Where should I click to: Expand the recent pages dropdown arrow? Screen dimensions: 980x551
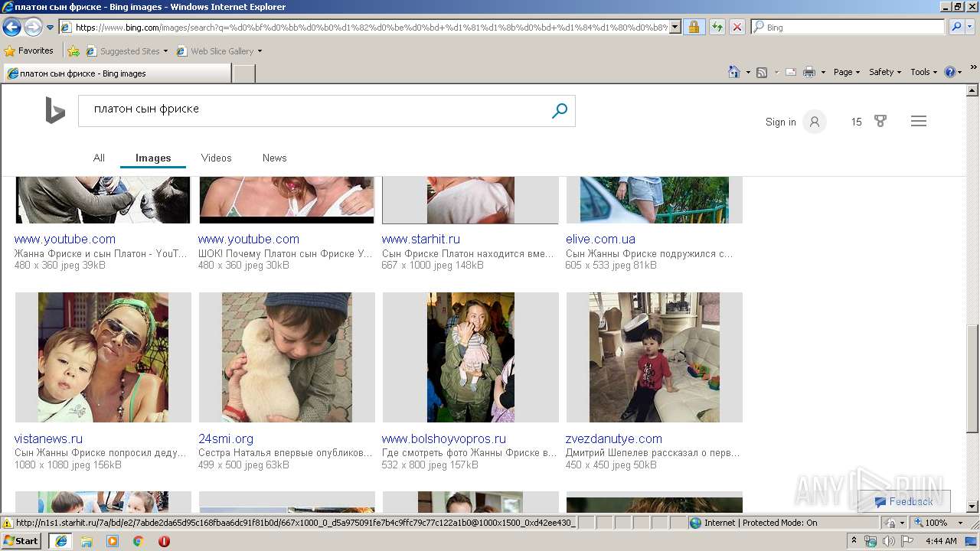click(x=51, y=28)
